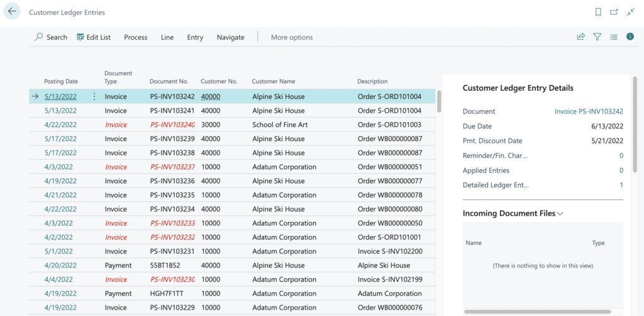Open page in new window icon

pyautogui.click(x=614, y=13)
